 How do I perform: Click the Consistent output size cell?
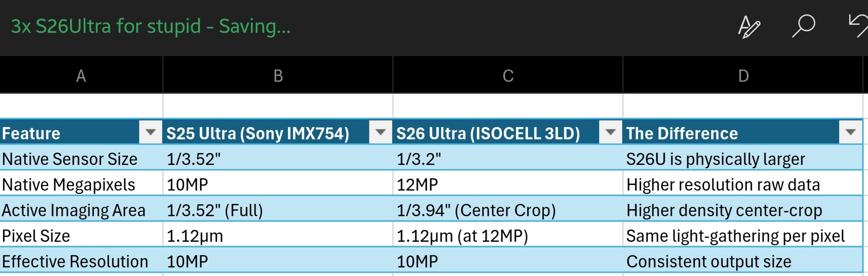click(x=708, y=262)
